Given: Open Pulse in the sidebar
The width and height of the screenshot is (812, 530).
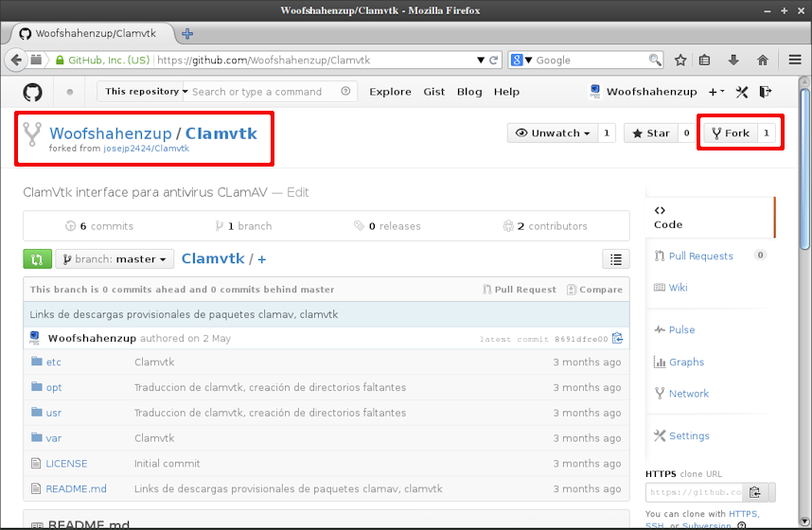Looking at the screenshot, I should click(681, 329).
